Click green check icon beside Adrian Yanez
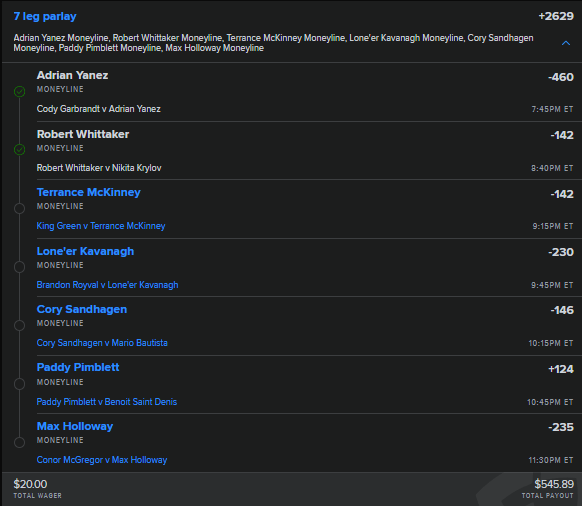Image resolution: width=582 pixels, height=506 pixels. click(20, 91)
